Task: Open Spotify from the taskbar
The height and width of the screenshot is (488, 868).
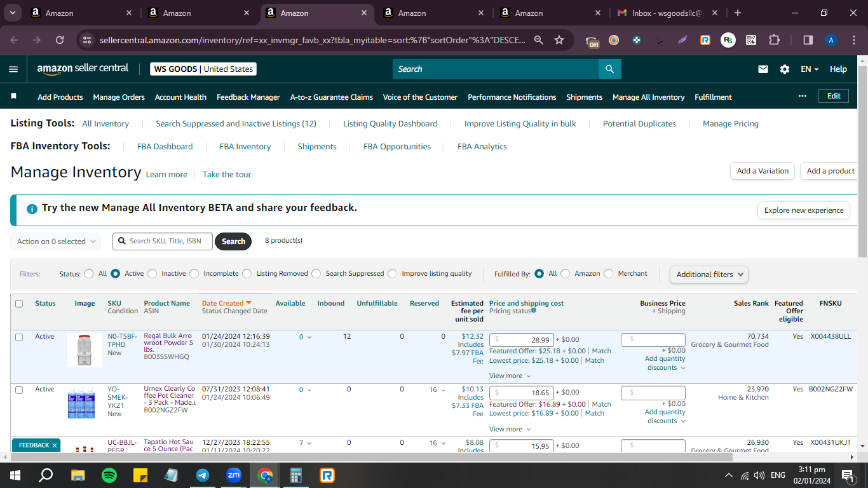Action: click(109, 475)
